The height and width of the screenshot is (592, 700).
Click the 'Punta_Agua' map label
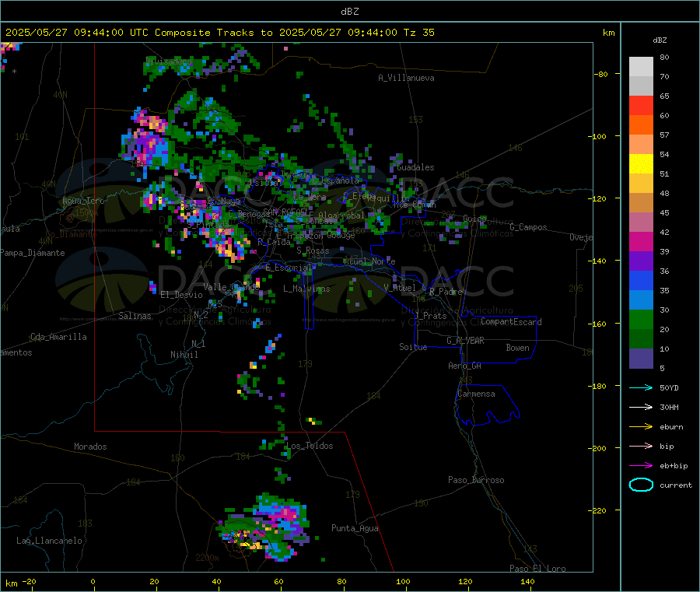pyautogui.click(x=355, y=529)
